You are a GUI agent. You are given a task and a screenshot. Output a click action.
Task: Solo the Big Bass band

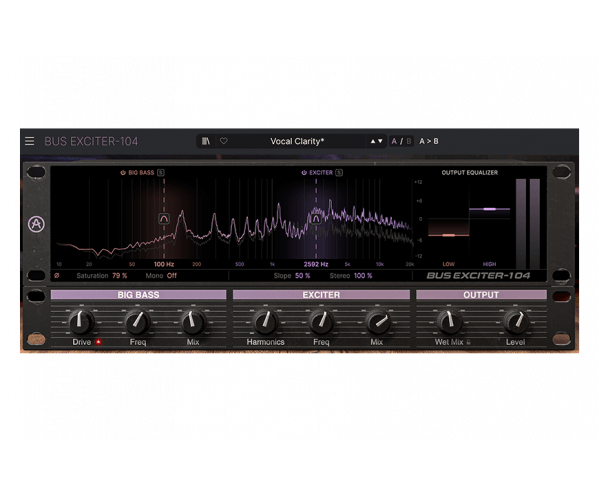pyautogui.click(x=161, y=173)
